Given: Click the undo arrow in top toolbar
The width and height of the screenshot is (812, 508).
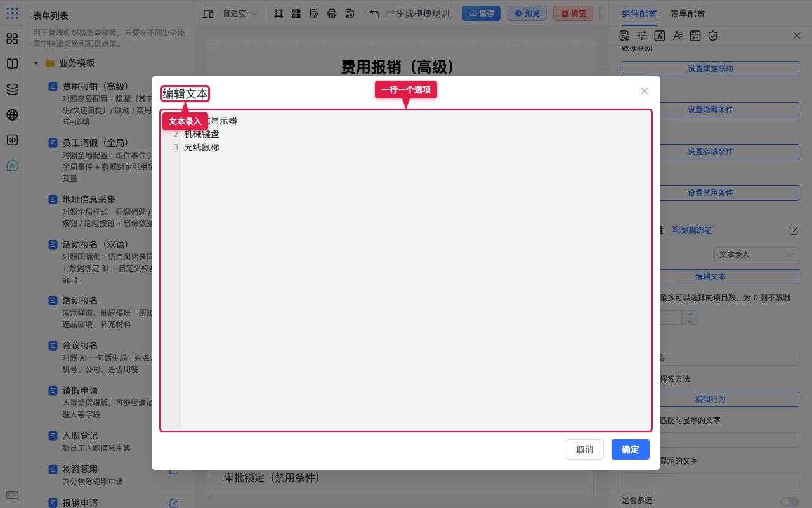Looking at the screenshot, I should click(375, 13).
